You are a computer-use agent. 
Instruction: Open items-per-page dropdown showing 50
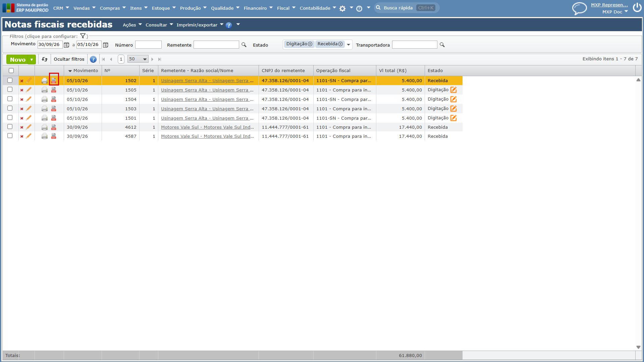pyautogui.click(x=138, y=59)
